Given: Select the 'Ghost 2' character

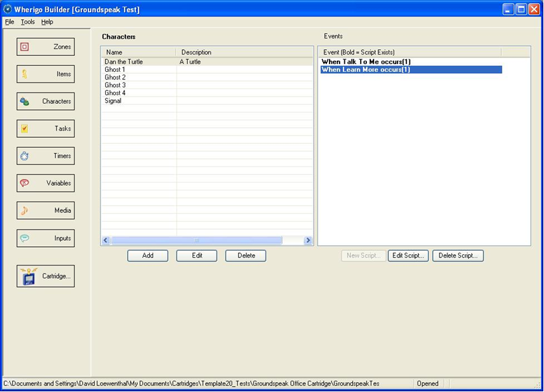Looking at the screenshot, I should 207,77.
